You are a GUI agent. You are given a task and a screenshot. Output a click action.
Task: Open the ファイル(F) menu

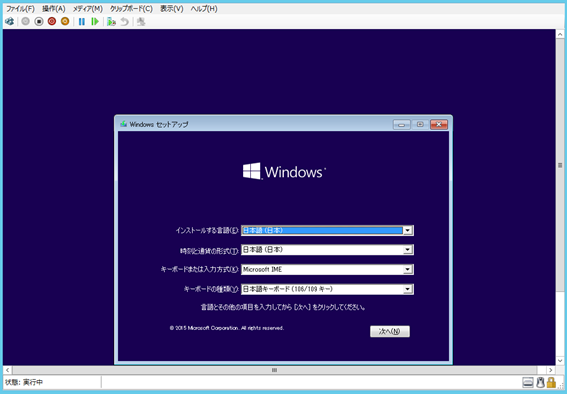pos(21,9)
